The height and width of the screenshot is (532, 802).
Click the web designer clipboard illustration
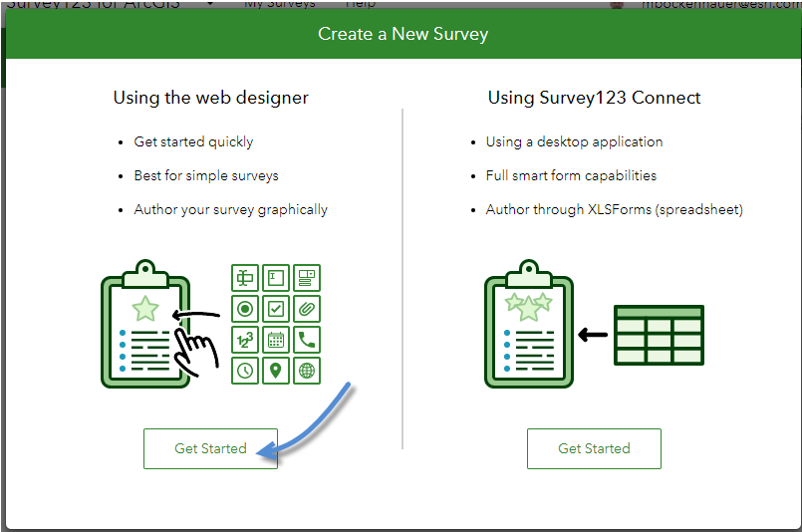coord(145,324)
